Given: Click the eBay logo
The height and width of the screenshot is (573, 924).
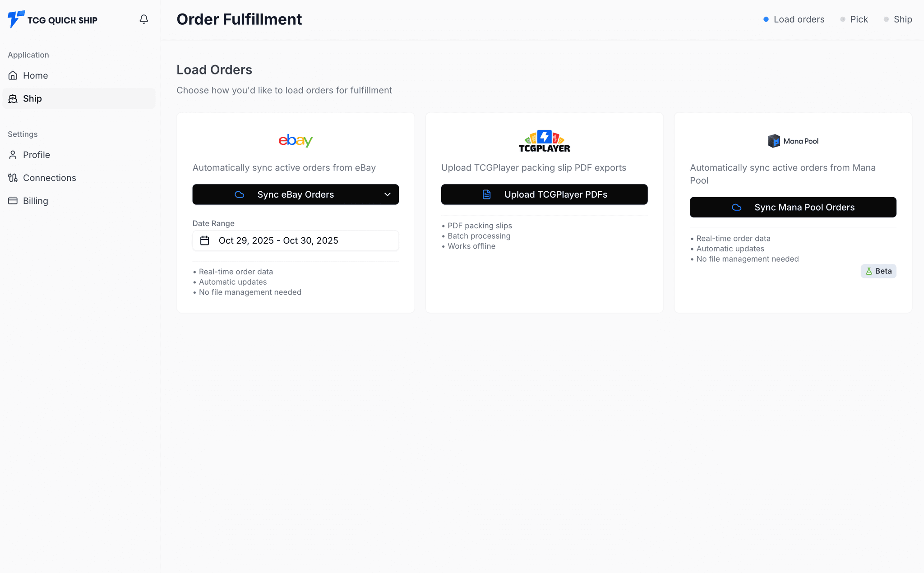Looking at the screenshot, I should 296,140.
